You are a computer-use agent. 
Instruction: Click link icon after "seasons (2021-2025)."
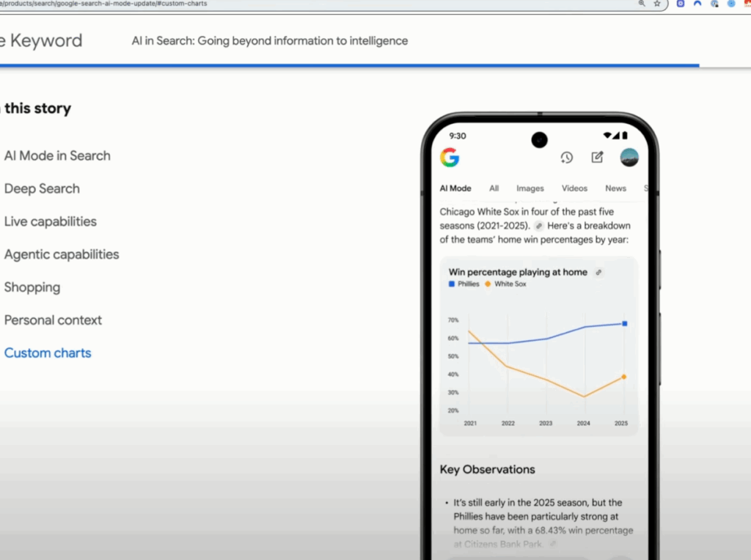point(539,226)
